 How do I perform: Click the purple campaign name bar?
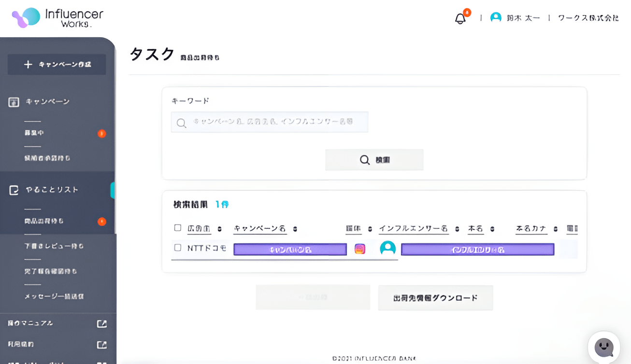(290, 250)
